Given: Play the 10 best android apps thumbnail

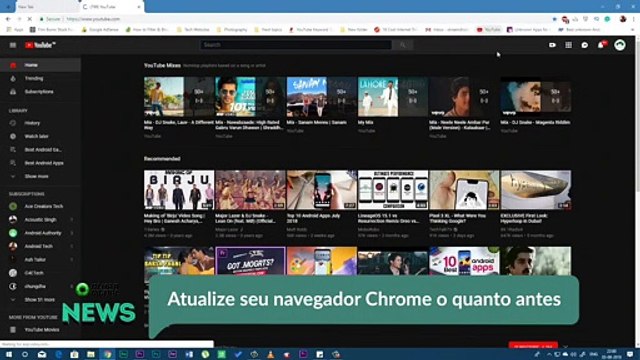Looking at the screenshot, I should (x=464, y=261).
